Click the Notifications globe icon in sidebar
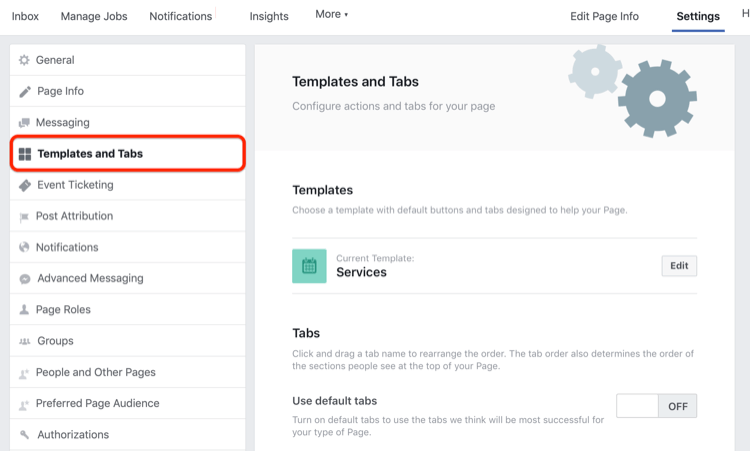This screenshot has height=451, width=750. [x=24, y=247]
